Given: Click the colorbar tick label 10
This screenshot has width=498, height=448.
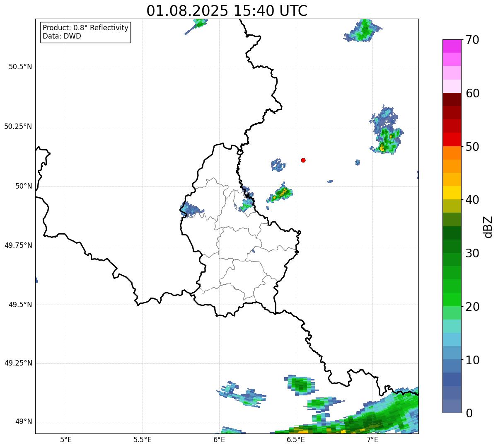Looking at the screenshot, I should [472, 360].
